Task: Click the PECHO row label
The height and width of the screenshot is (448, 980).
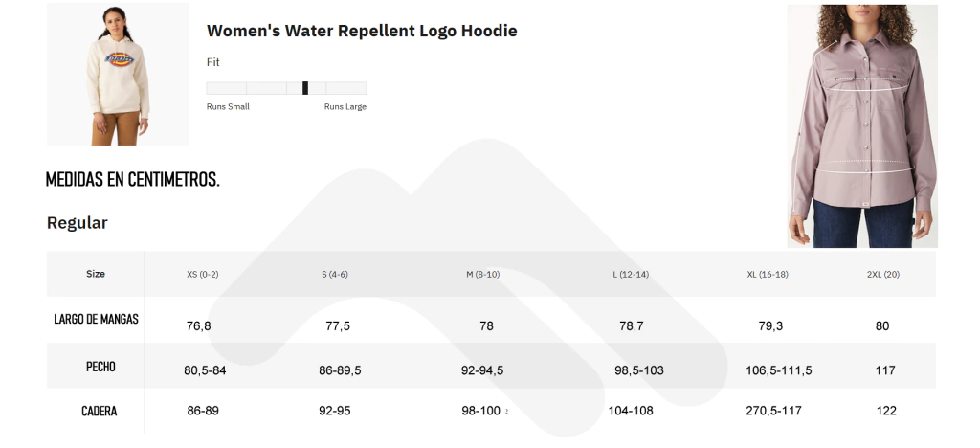Action: click(x=100, y=366)
